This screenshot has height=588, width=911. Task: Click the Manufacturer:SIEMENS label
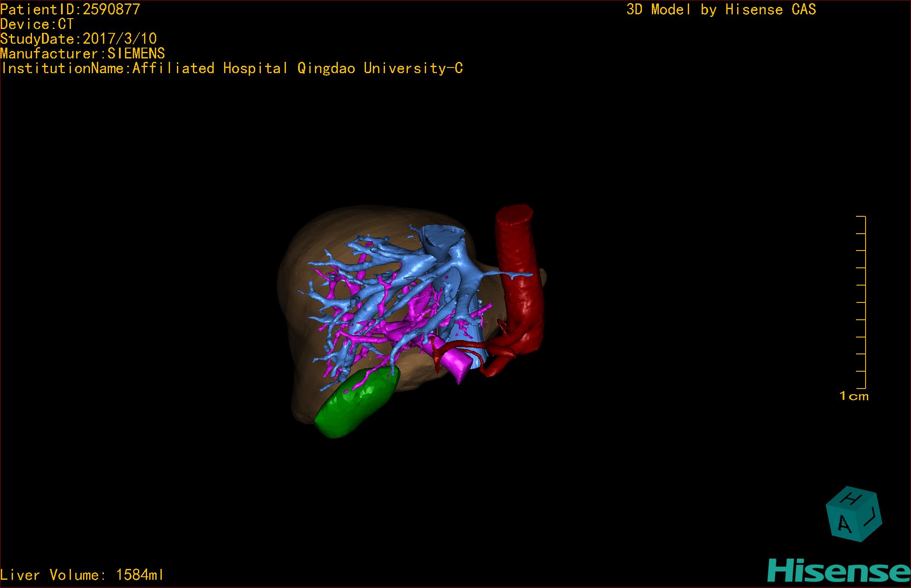click(x=82, y=54)
